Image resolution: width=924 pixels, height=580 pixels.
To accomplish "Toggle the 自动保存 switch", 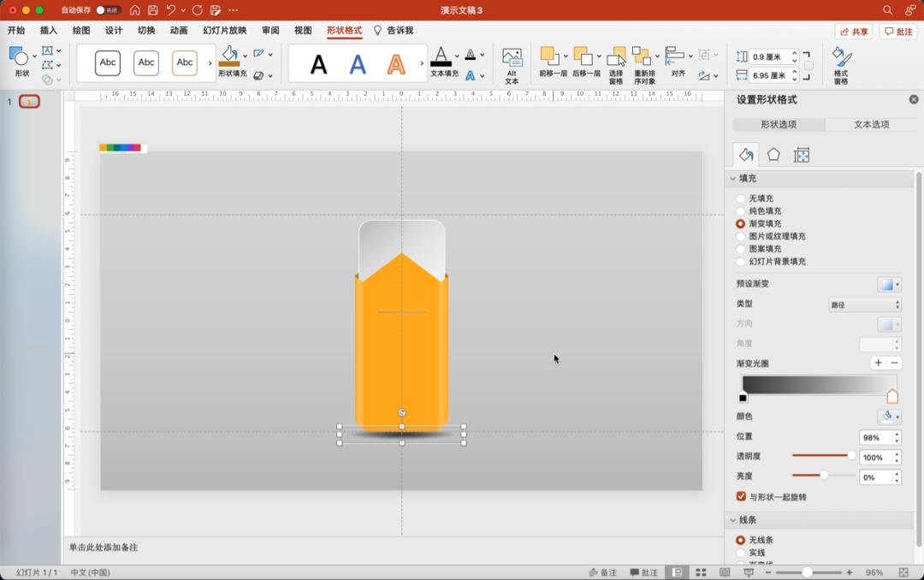I will (x=107, y=10).
